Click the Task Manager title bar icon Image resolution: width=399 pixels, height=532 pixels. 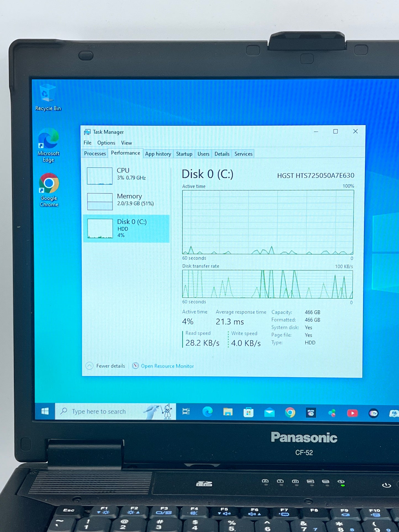pyautogui.click(x=87, y=132)
